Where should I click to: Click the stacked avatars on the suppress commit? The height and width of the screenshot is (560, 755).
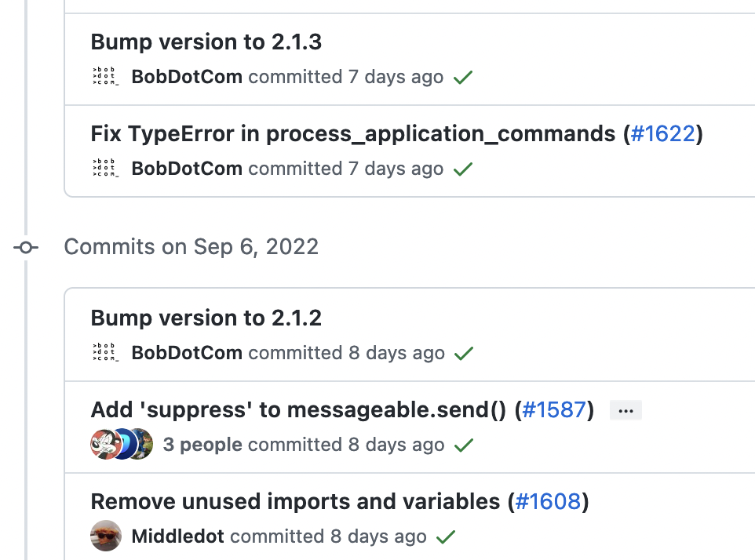(x=122, y=443)
